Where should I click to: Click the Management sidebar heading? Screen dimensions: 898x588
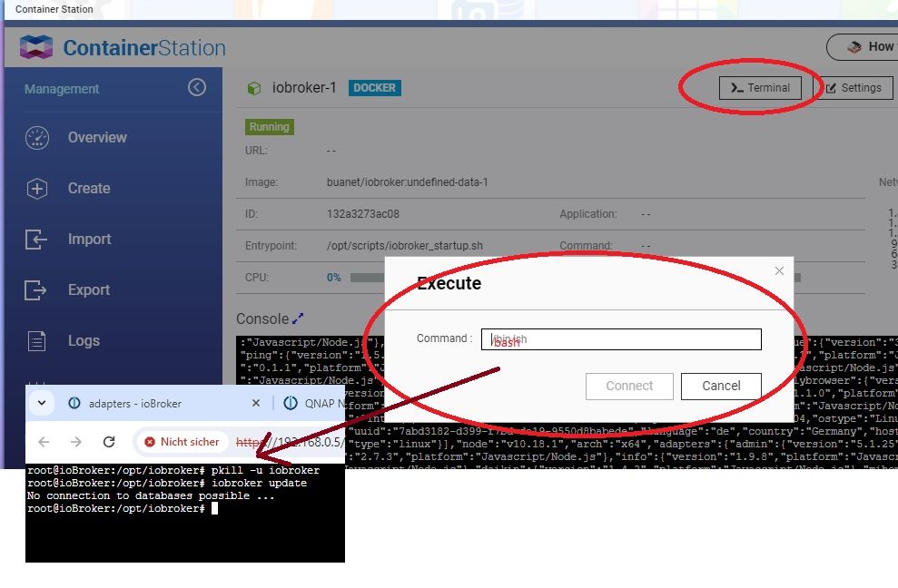click(62, 89)
